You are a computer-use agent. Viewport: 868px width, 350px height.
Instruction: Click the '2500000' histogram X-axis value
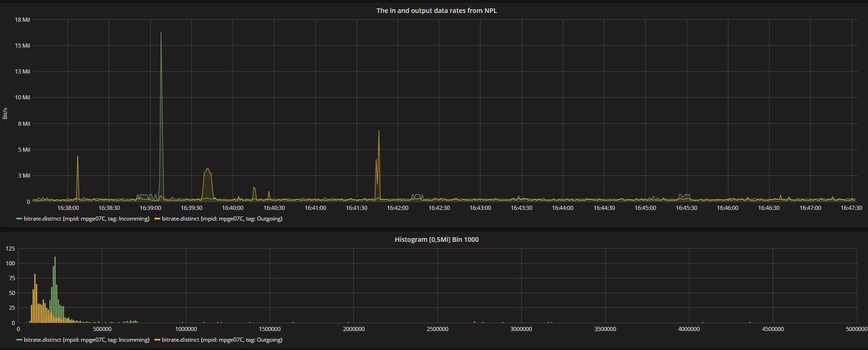pos(437,329)
